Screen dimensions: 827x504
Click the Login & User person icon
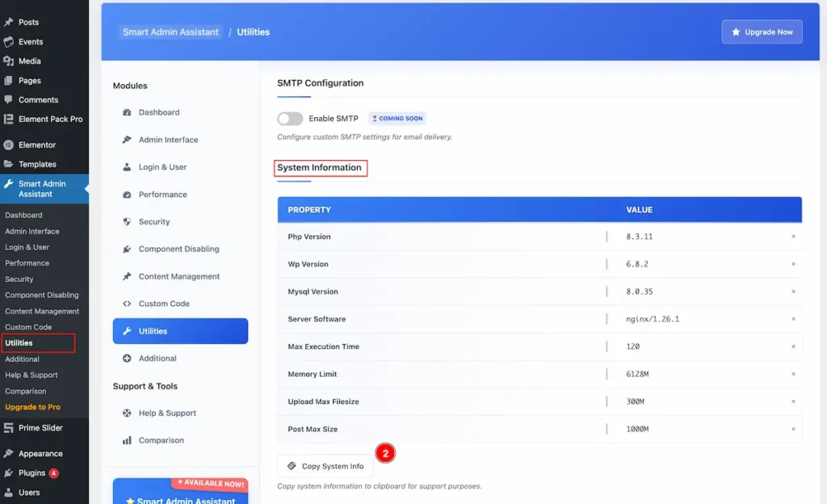(127, 167)
